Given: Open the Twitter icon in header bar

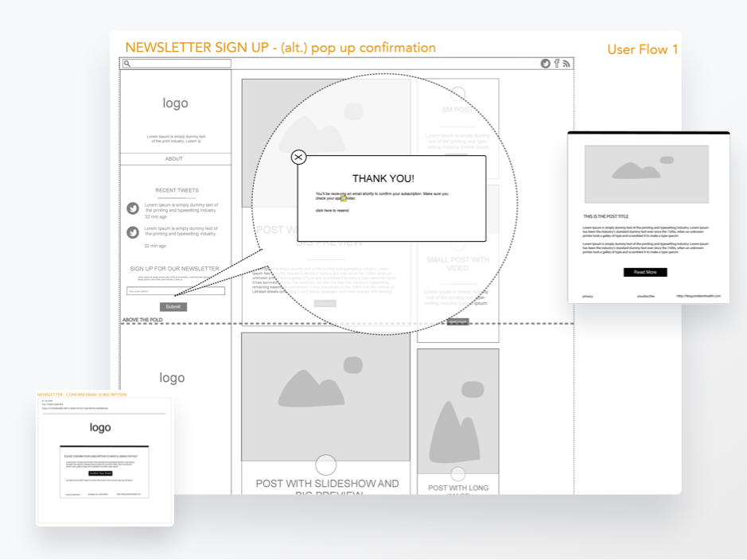Looking at the screenshot, I should click(546, 64).
